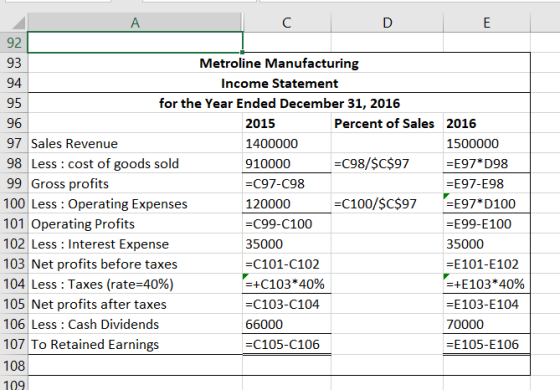Image resolution: width=560 pixels, height=390 pixels.
Task: Select column E header
Action: pos(487,23)
